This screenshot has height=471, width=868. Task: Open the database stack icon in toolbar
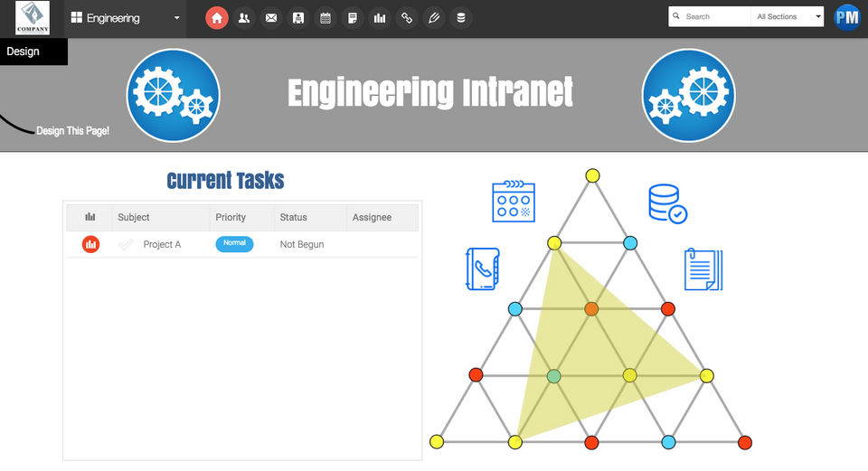(x=460, y=18)
